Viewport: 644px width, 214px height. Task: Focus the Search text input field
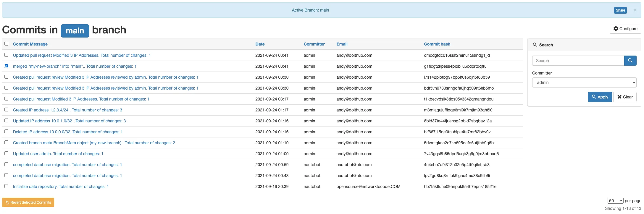click(x=578, y=61)
